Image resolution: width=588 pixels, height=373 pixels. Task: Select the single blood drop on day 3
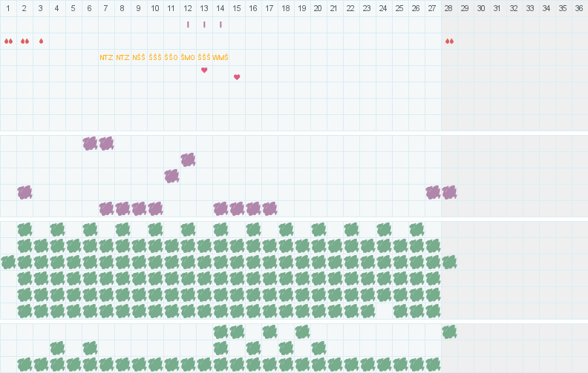[x=41, y=41]
